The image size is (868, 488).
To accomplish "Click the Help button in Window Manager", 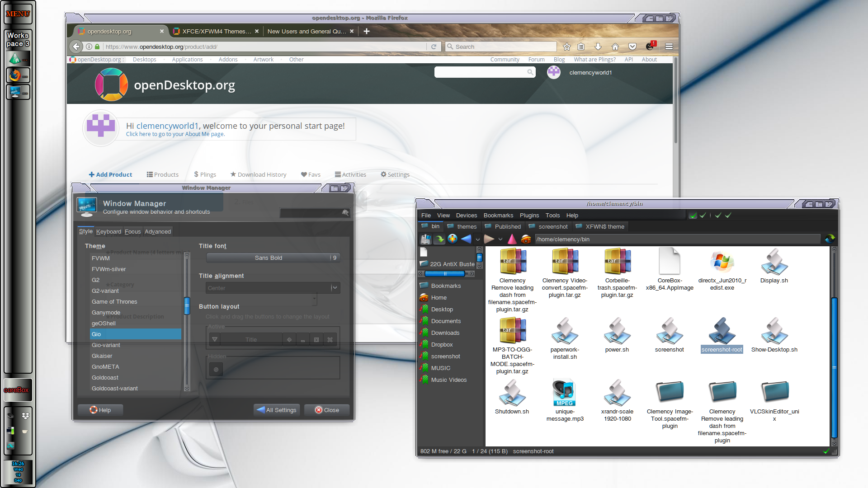I will pyautogui.click(x=100, y=410).
